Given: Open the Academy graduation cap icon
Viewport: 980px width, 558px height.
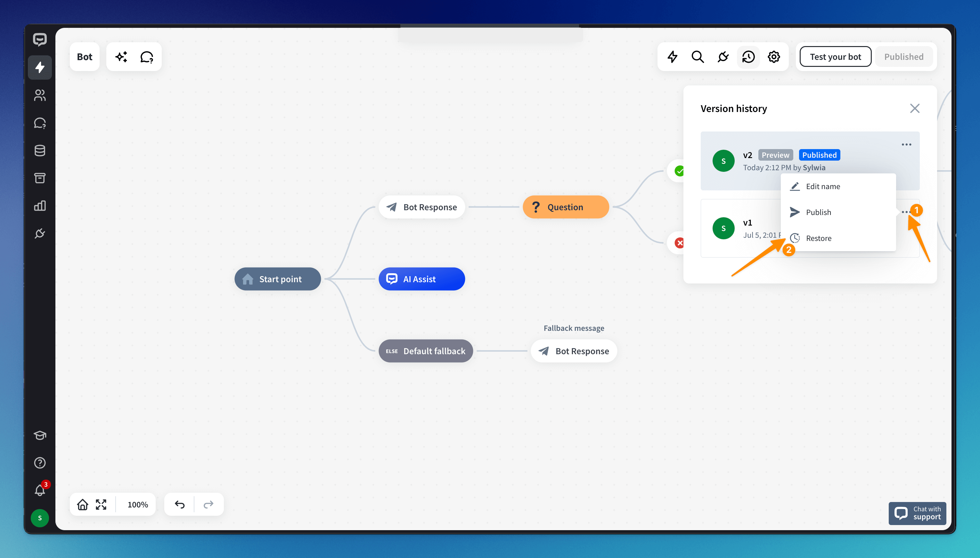Looking at the screenshot, I should click(x=40, y=435).
